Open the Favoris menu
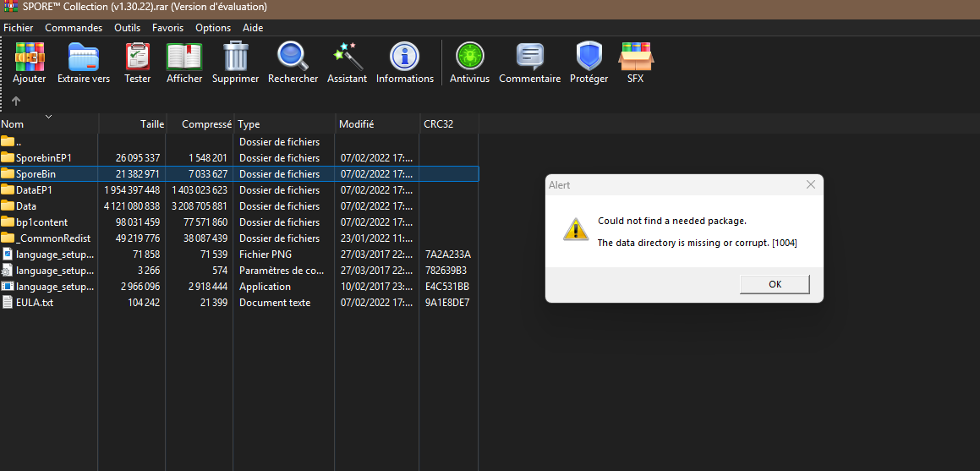This screenshot has width=980, height=471. (168, 28)
